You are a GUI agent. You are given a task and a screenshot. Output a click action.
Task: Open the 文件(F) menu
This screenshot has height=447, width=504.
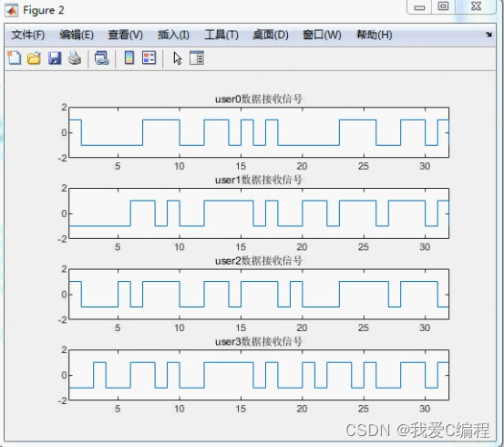pyautogui.click(x=27, y=35)
